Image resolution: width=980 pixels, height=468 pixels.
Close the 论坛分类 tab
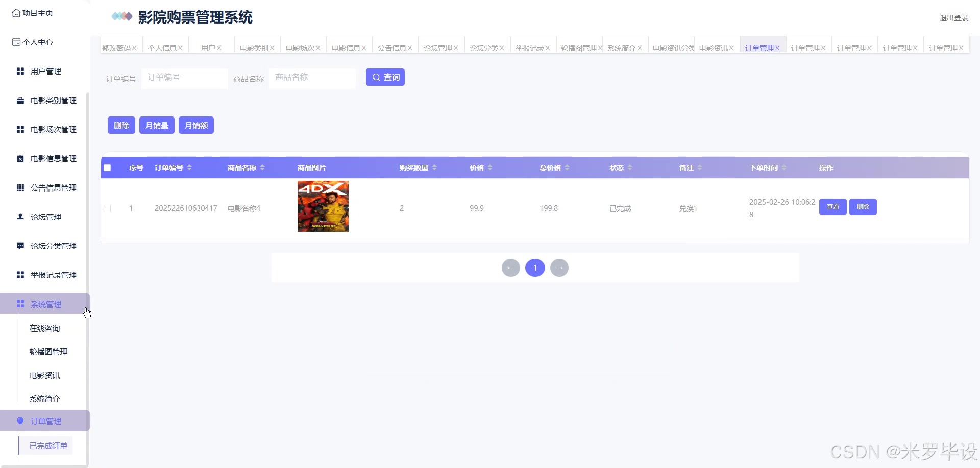click(x=502, y=48)
